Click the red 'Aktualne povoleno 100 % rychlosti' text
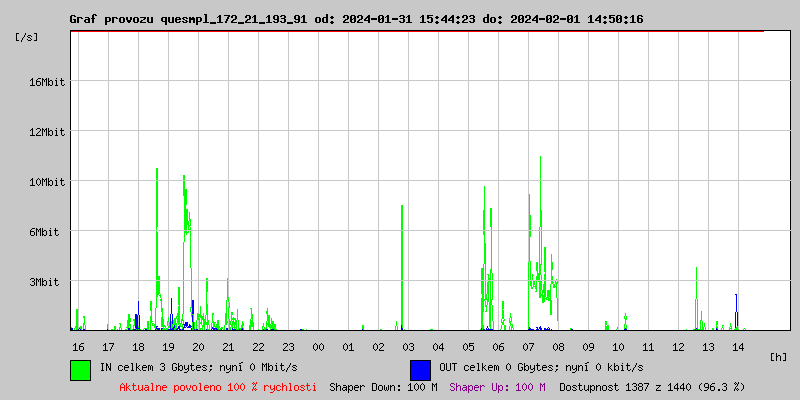This screenshot has height=400, width=800. coord(218,386)
